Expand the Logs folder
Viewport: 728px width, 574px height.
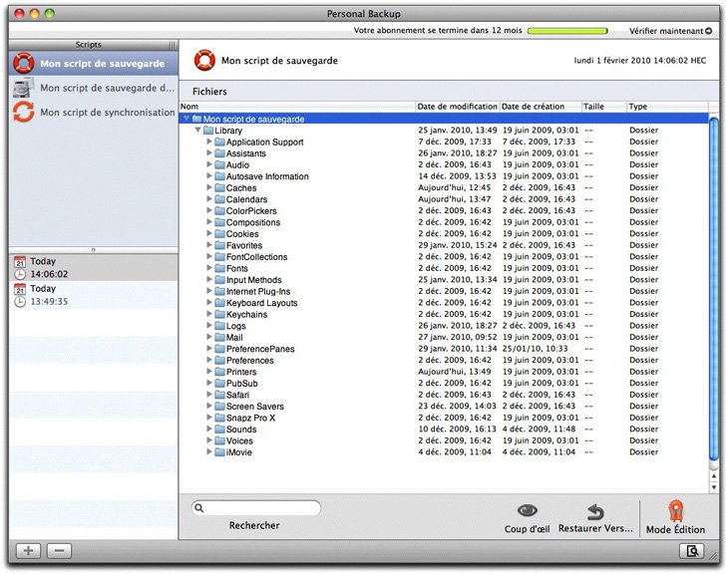pos(209,325)
